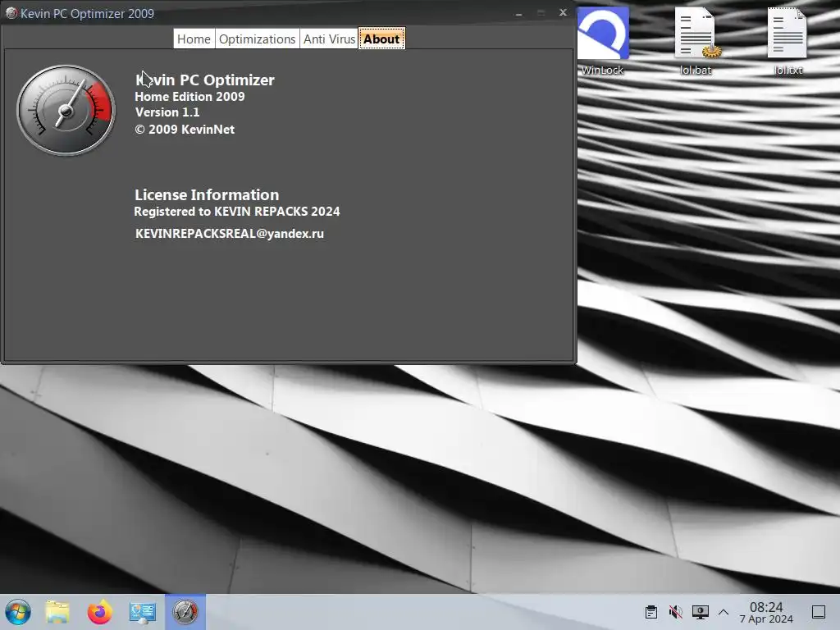Click the '© 2009 KevinNet' text

coord(185,129)
